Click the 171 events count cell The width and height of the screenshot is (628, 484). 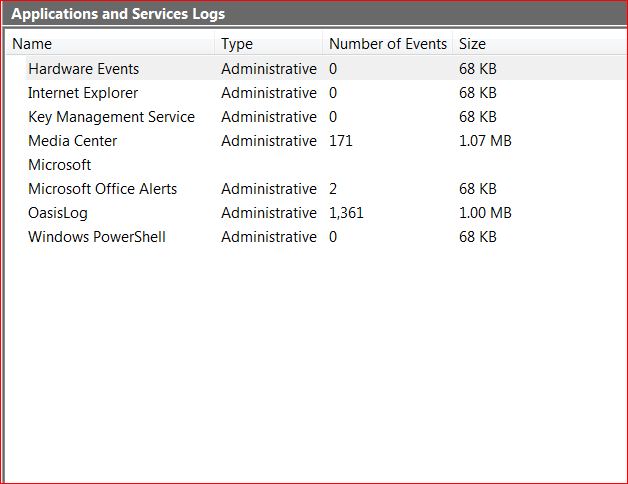[x=340, y=141]
